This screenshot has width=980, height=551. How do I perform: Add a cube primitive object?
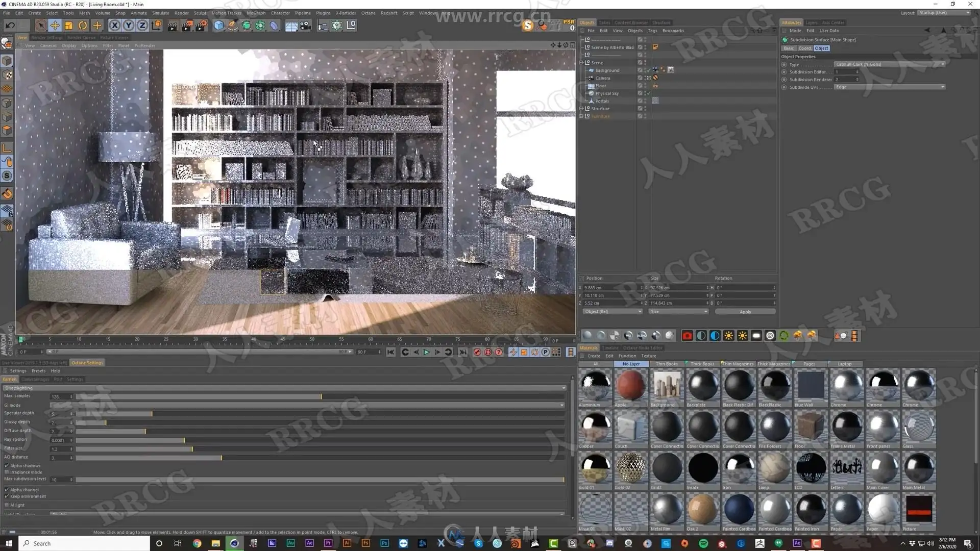pos(218,26)
